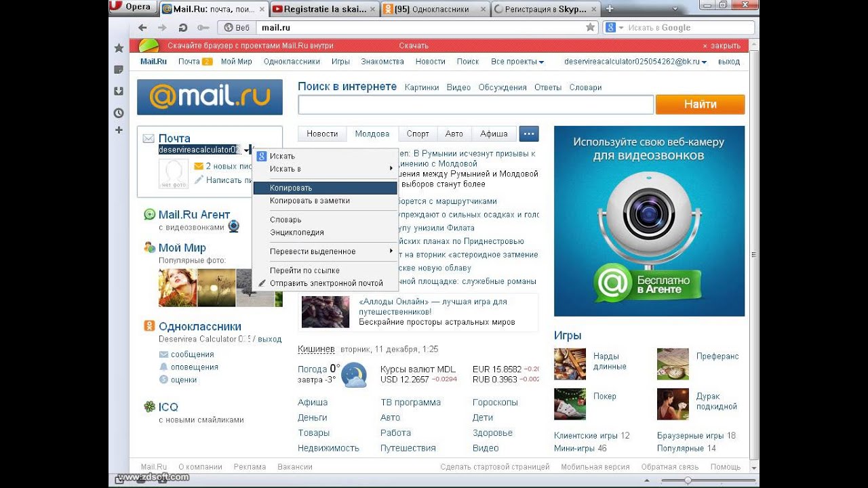The width and height of the screenshot is (868, 488).
Task: Open the History clock panel in sidebar
Action: tap(119, 113)
